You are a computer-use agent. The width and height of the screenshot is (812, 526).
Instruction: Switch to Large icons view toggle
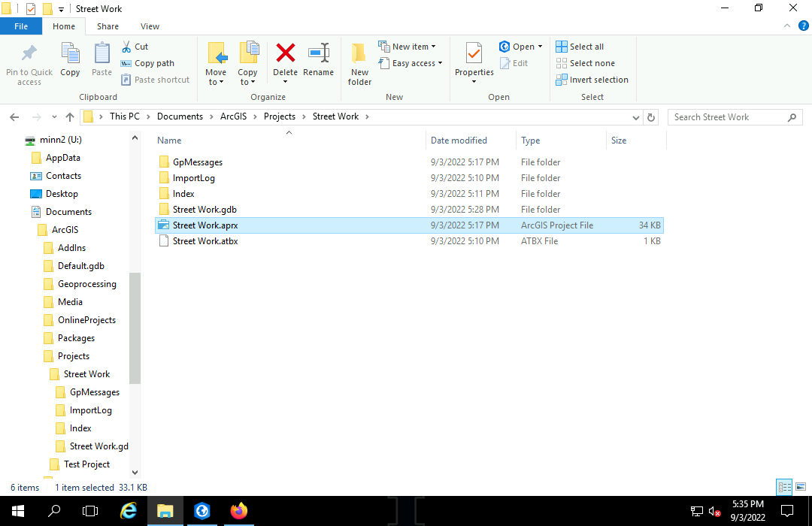pyautogui.click(x=799, y=487)
